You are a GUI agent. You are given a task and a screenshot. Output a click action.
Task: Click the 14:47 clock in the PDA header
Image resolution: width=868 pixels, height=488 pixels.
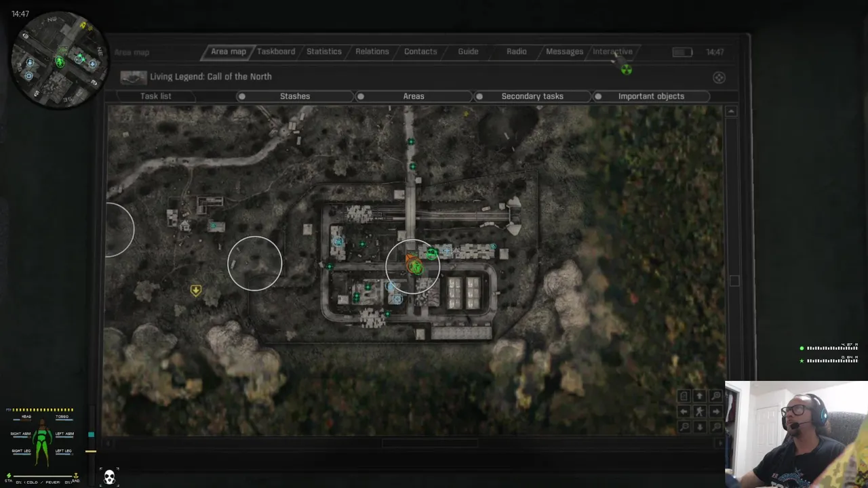pyautogui.click(x=715, y=52)
